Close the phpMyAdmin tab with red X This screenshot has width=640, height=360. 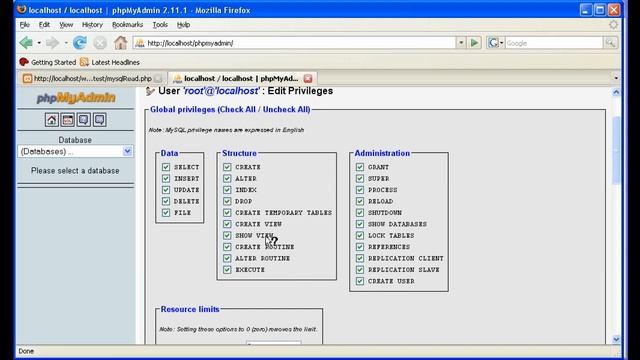[308, 78]
